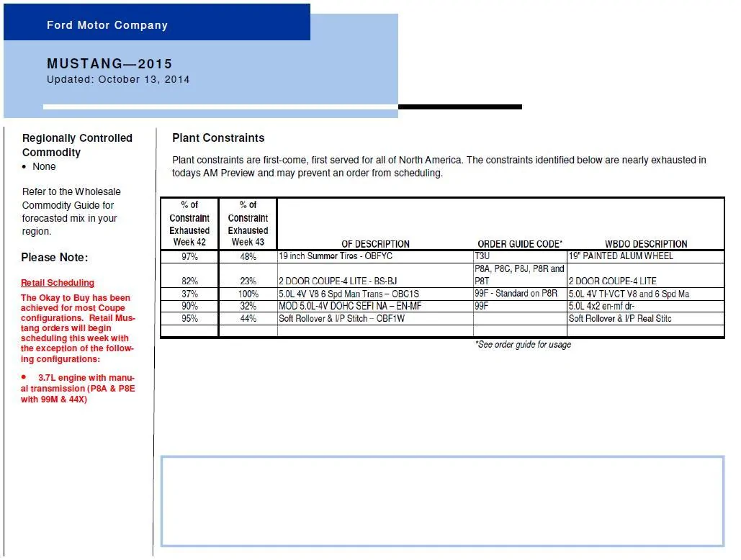741x560 pixels.
Task: Click 5.0L 4V TI-VCT V8 WBDO cell
Action: pyautogui.click(x=645, y=294)
